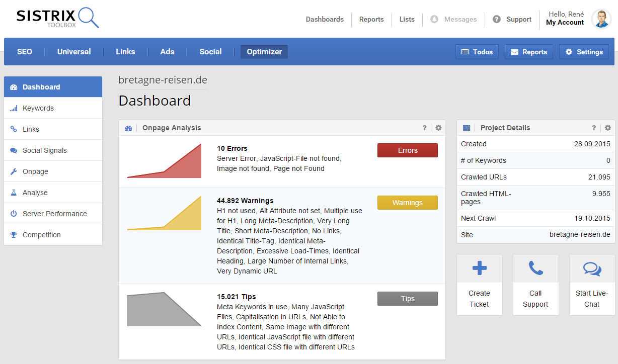Click the SISTRIX Toolbox logo
Viewport: 618px width, 364px height.
(x=57, y=18)
